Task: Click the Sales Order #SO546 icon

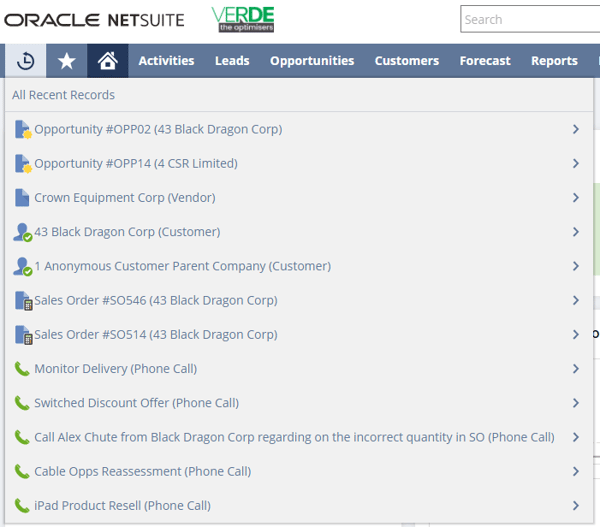Action: pyautogui.click(x=23, y=300)
